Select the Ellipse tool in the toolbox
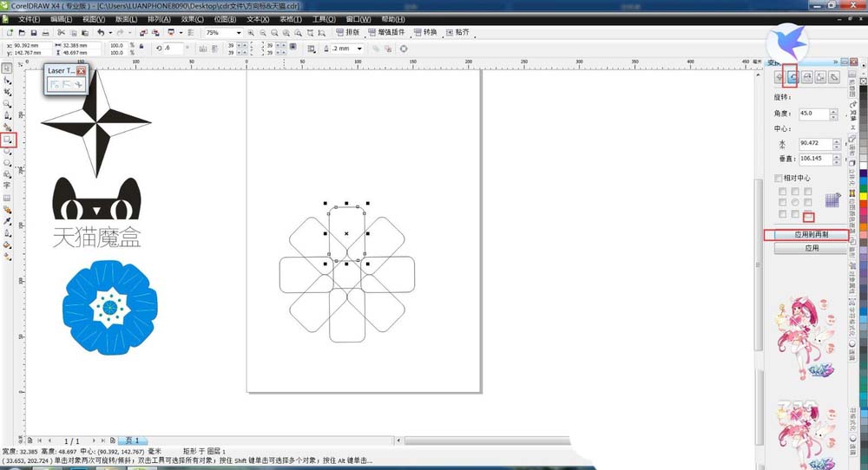 (8, 151)
